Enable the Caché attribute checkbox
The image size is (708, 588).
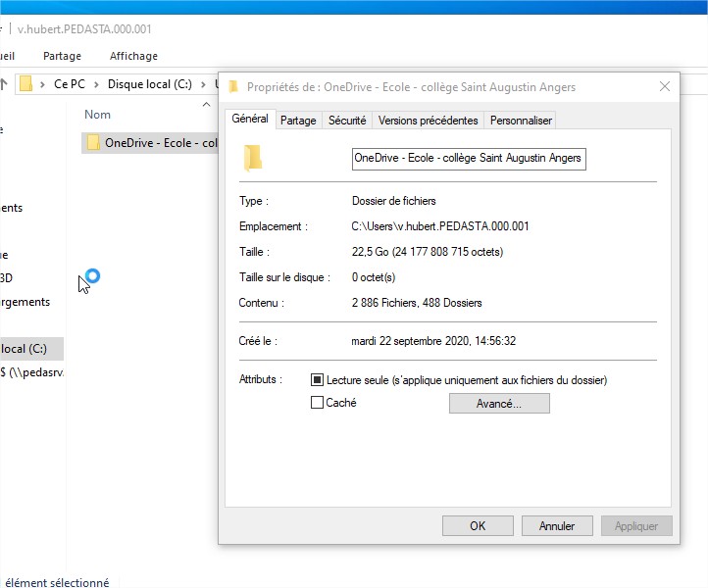click(x=317, y=402)
